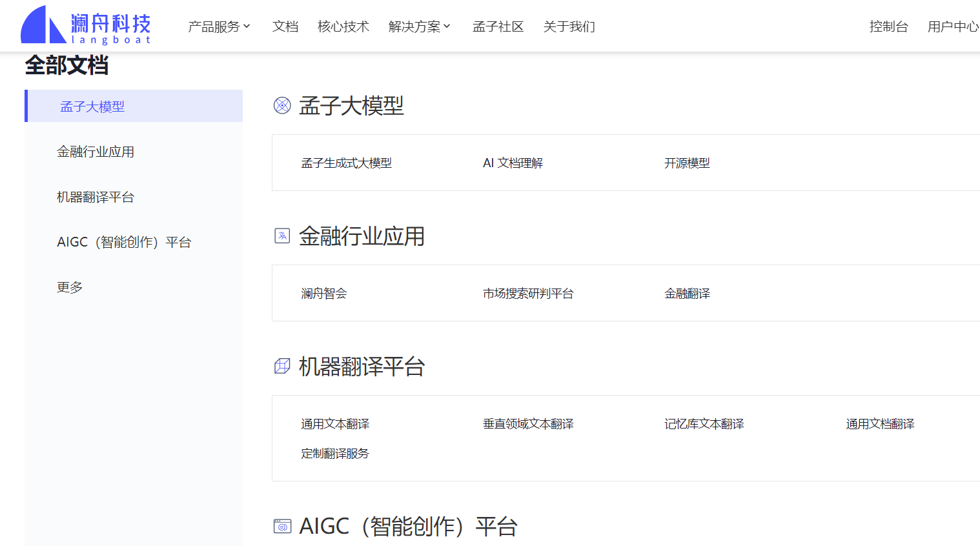Click the 金融行业应用 section heading

pos(362,236)
